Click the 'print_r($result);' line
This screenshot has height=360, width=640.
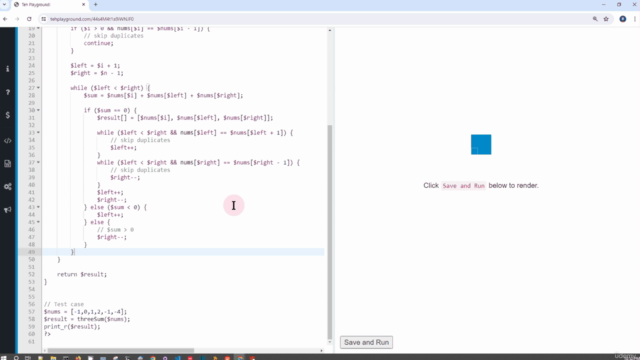72,327
